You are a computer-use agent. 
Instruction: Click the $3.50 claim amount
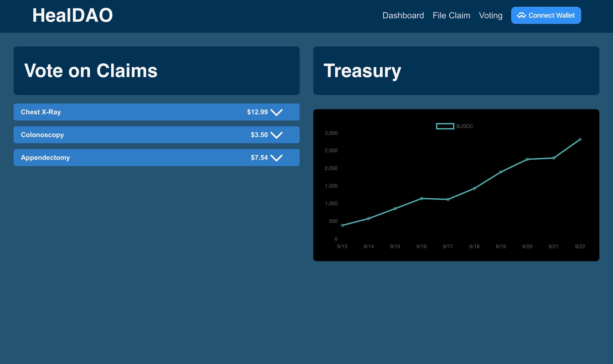coord(259,135)
